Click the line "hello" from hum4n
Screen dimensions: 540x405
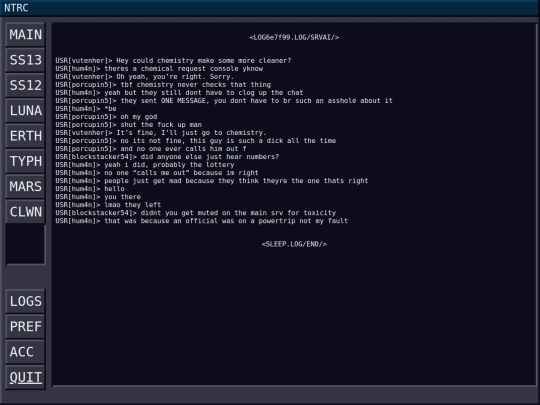coord(90,189)
